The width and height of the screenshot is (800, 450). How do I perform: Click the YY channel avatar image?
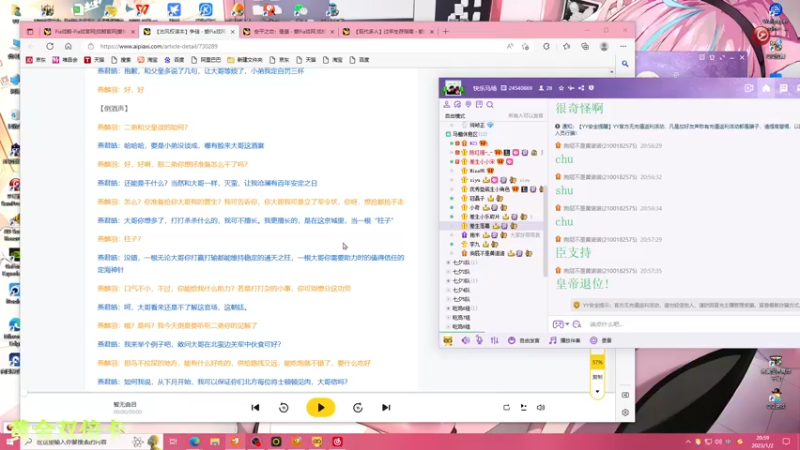pos(453,88)
